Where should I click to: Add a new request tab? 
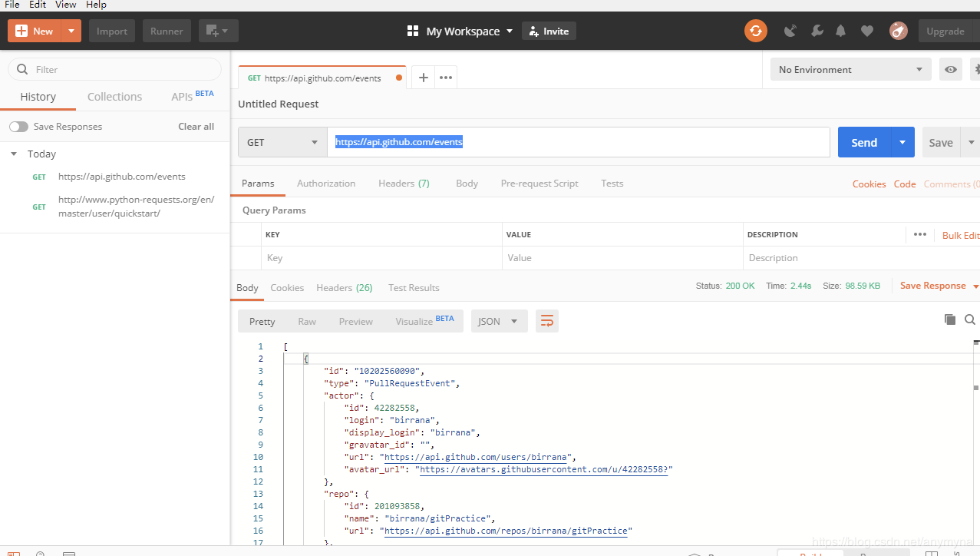coord(423,78)
